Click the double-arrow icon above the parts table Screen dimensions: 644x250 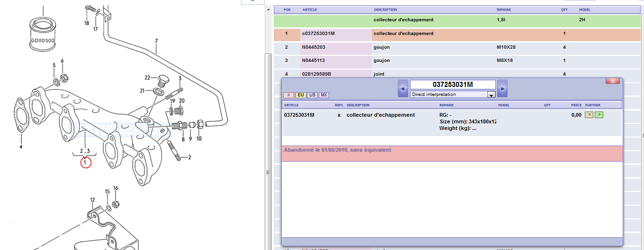click(x=253, y=1)
